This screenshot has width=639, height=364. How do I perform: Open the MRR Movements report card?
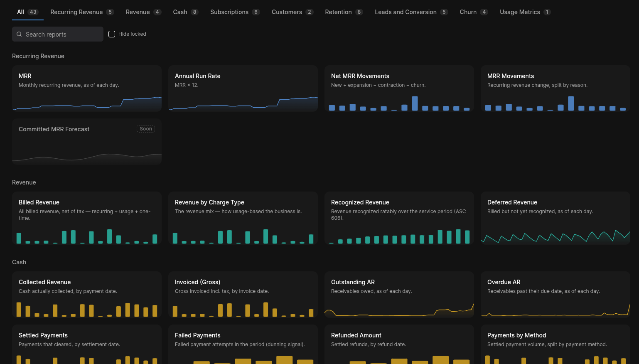pos(555,89)
